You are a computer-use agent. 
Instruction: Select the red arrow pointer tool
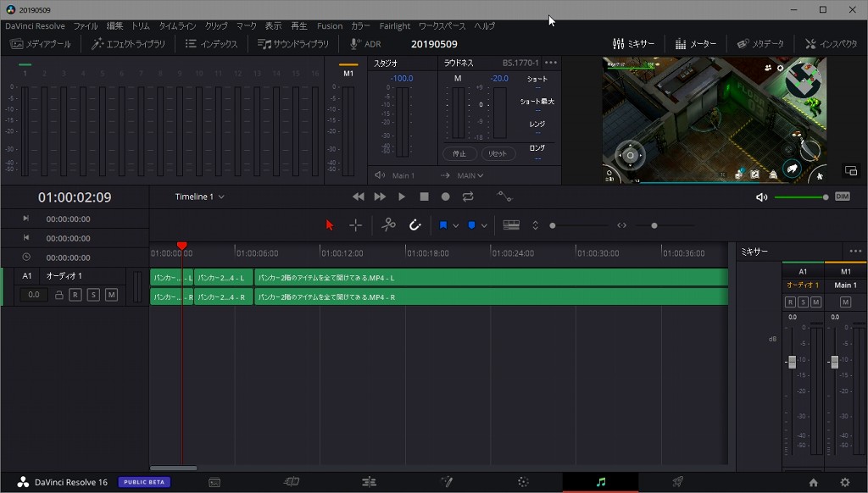[x=330, y=225]
